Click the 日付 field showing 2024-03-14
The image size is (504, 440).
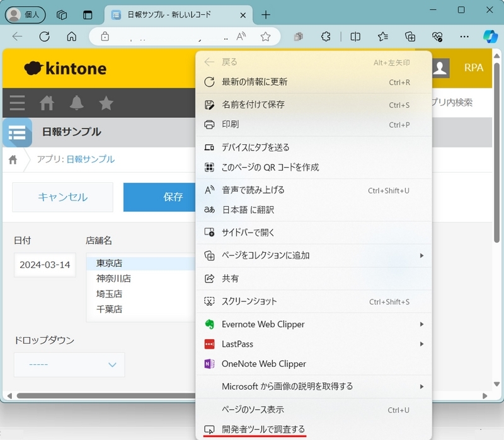[x=44, y=264]
